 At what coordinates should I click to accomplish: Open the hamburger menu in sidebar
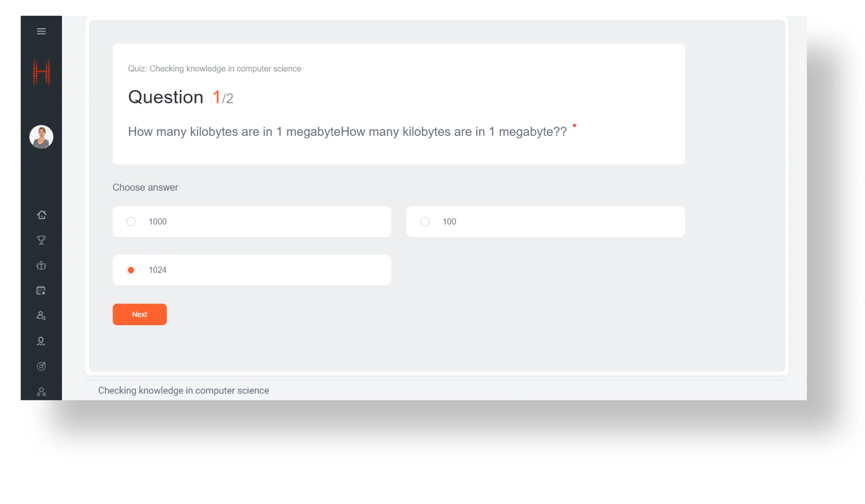tap(41, 31)
